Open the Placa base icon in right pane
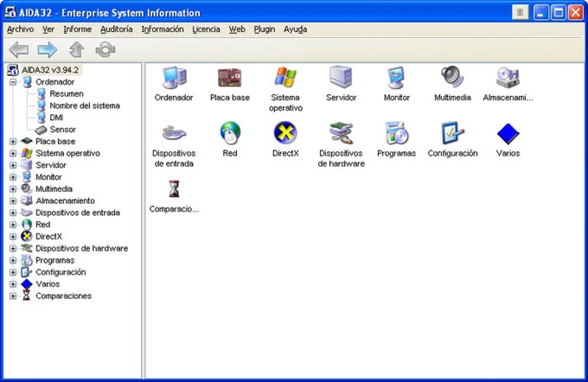This screenshot has height=382, width=588. 229,77
